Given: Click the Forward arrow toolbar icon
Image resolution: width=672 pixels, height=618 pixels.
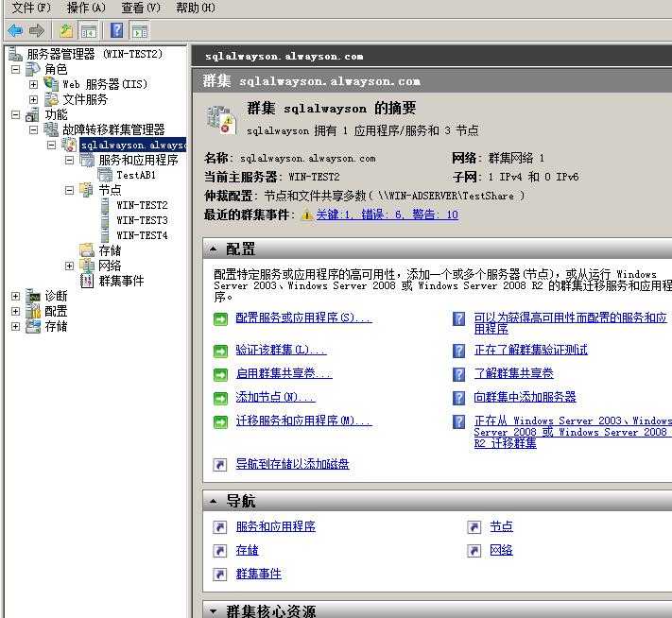Looking at the screenshot, I should 37,31.
